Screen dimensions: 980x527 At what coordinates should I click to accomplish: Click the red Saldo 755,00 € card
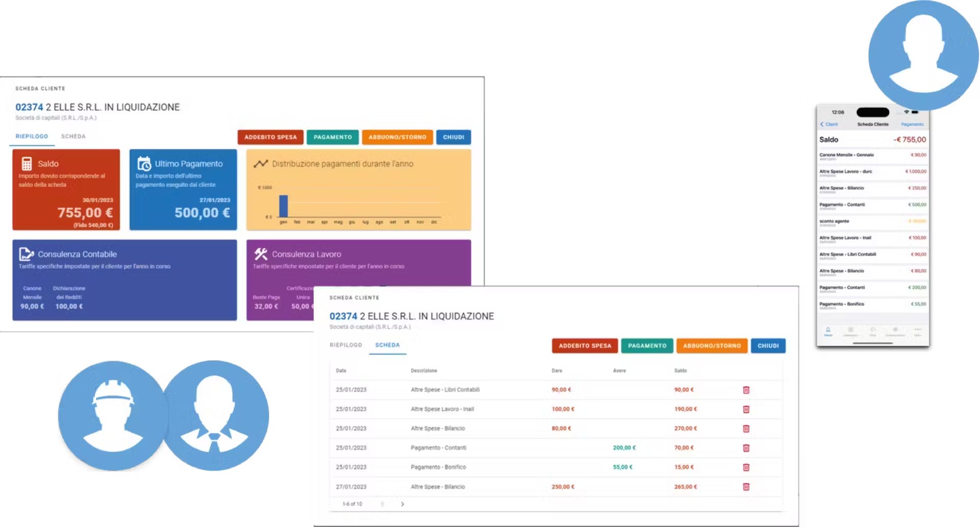66,190
